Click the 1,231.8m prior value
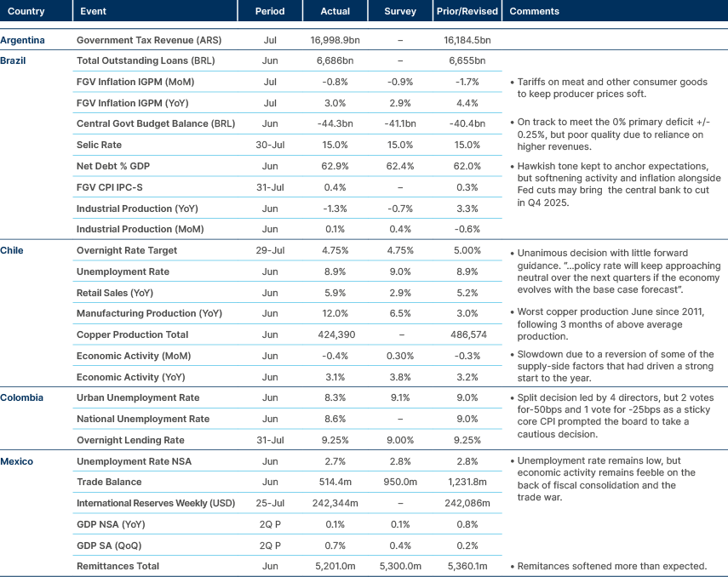728x577 pixels. tap(467, 482)
